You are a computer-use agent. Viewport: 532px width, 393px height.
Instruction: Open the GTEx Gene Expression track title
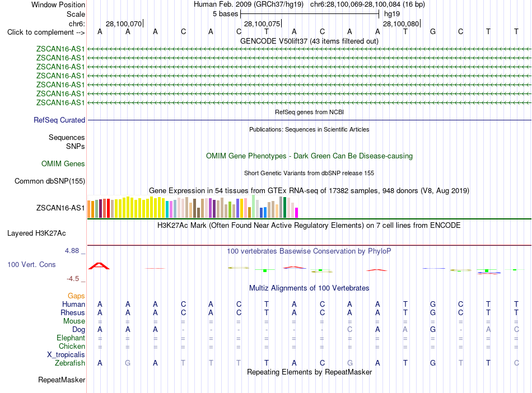(x=309, y=190)
